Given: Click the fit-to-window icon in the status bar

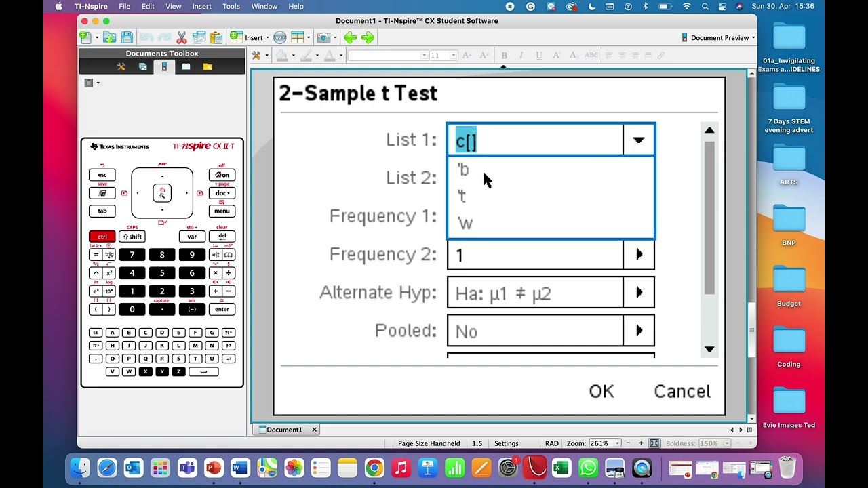Looking at the screenshot, I should (654, 443).
